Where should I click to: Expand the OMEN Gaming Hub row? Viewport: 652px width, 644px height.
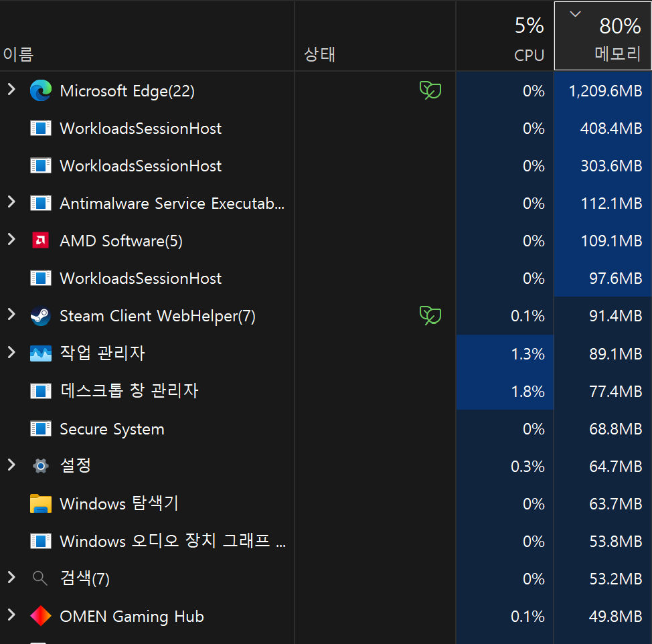11,615
